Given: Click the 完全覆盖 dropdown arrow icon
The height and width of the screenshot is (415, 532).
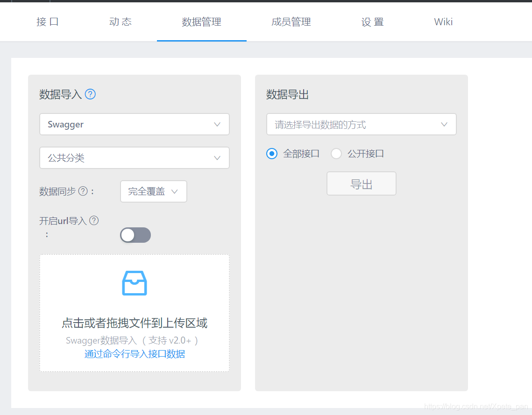Looking at the screenshot, I should pos(175,191).
